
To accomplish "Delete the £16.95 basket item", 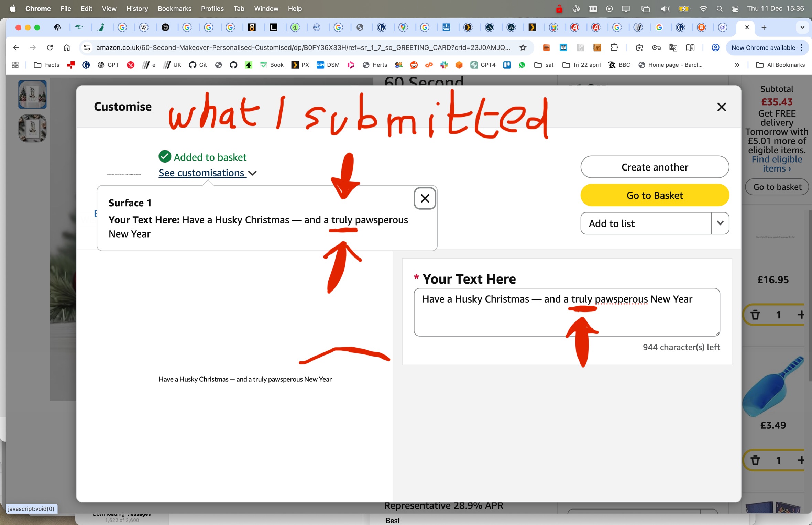I will (755, 315).
